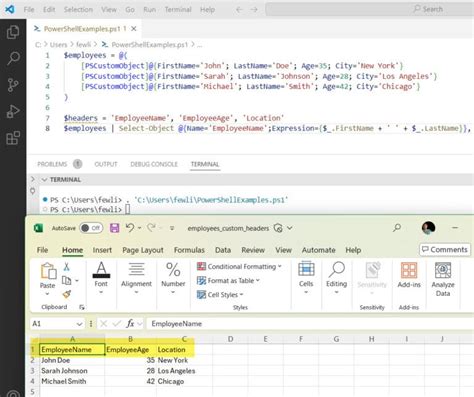This screenshot has width=474, height=397.
Task: Open the Terminal menu in VS Code
Action: pyautogui.click(x=178, y=9)
